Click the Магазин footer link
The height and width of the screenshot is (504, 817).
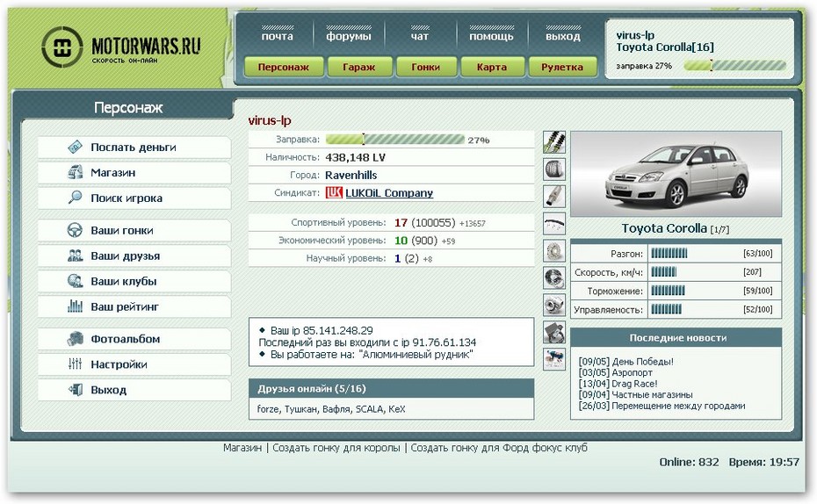pyautogui.click(x=242, y=448)
